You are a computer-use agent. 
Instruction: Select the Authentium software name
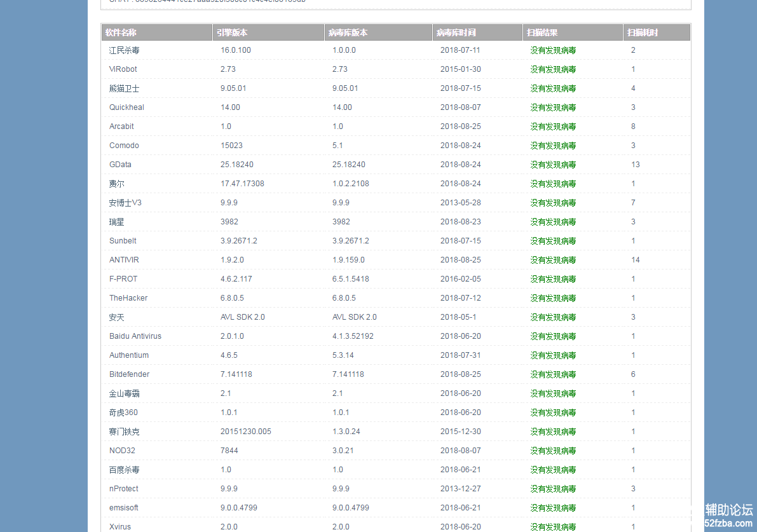point(129,355)
